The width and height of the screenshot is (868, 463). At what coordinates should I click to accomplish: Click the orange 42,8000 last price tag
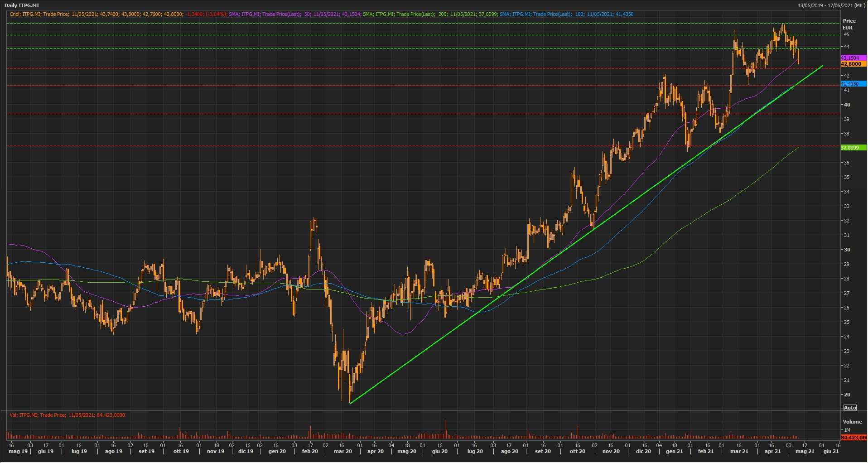(x=853, y=64)
